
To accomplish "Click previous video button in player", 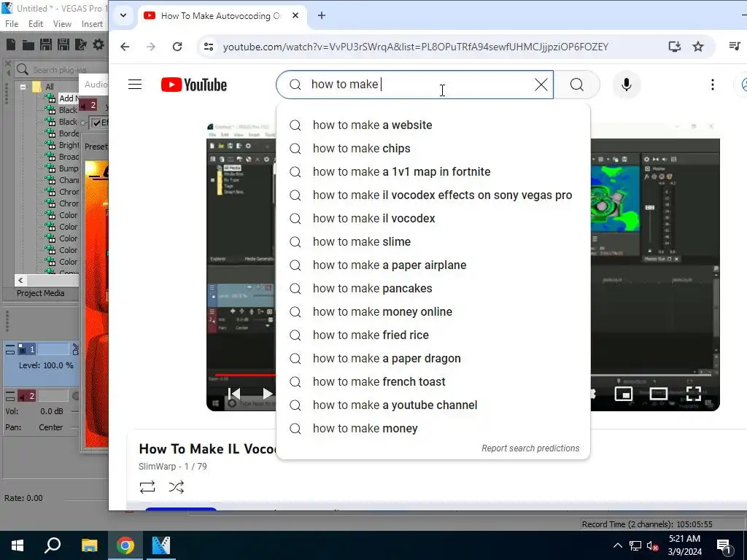I will click(x=233, y=393).
